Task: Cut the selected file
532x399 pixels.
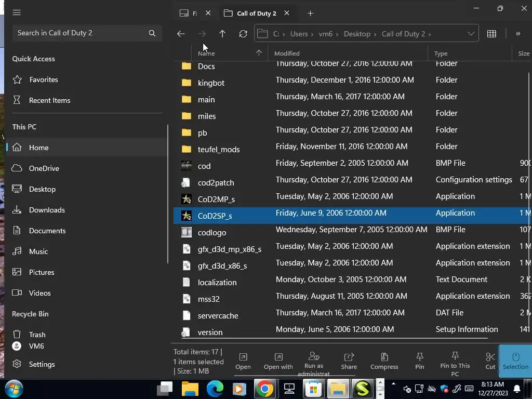Action: (x=490, y=362)
